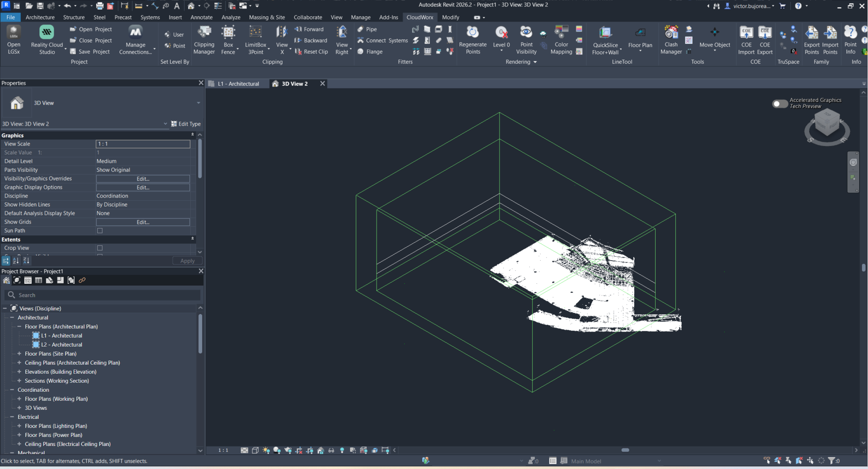Screen dimensions: 868x469
Task: Click the Point Visibility icon
Action: click(526, 33)
